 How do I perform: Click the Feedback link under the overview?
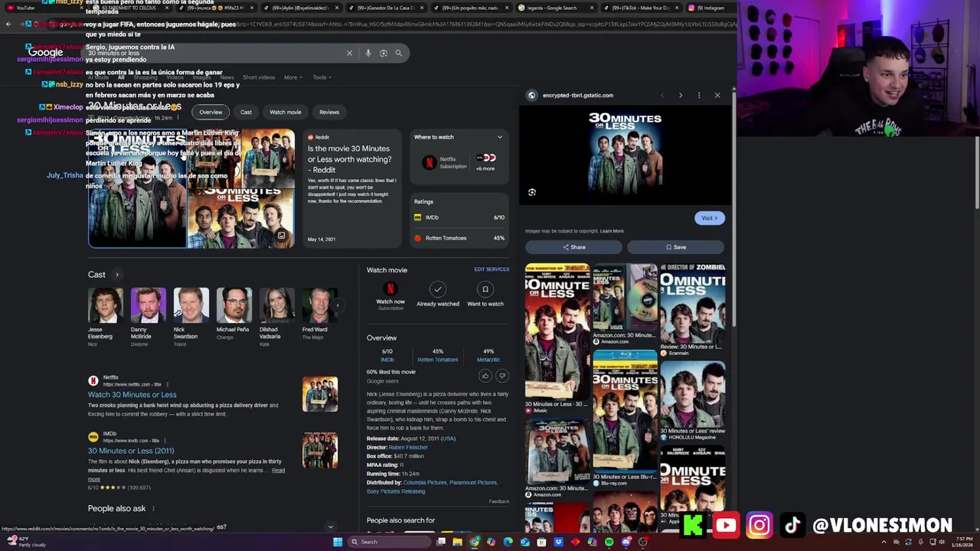tap(499, 502)
